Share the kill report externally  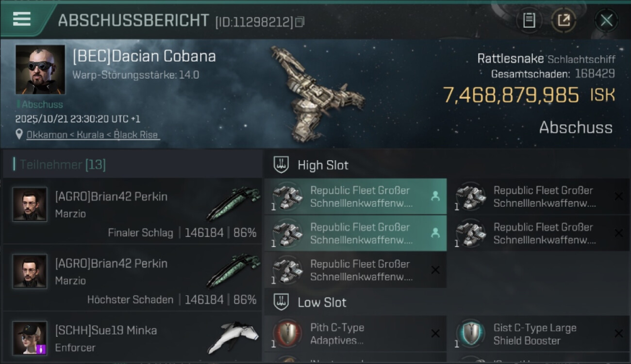[x=564, y=20]
